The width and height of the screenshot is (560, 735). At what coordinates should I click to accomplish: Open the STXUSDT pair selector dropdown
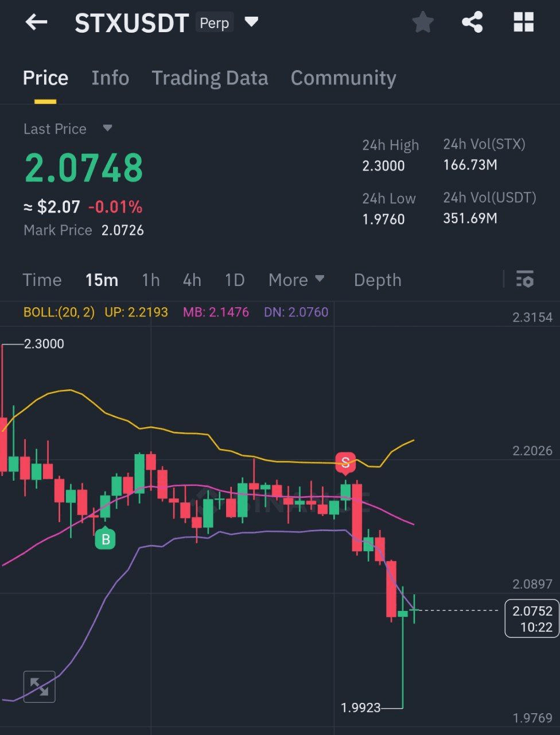pos(251,23)
